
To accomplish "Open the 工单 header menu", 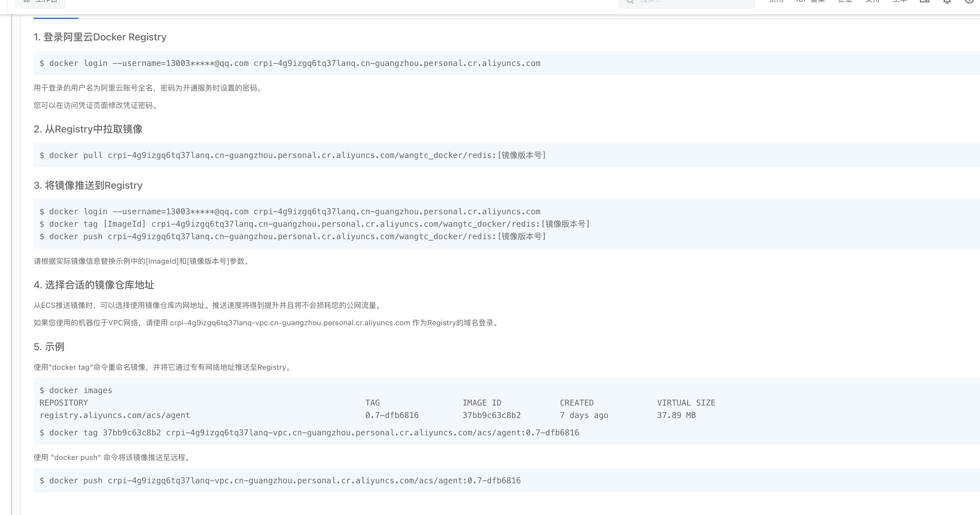I will tap(900, 2).
